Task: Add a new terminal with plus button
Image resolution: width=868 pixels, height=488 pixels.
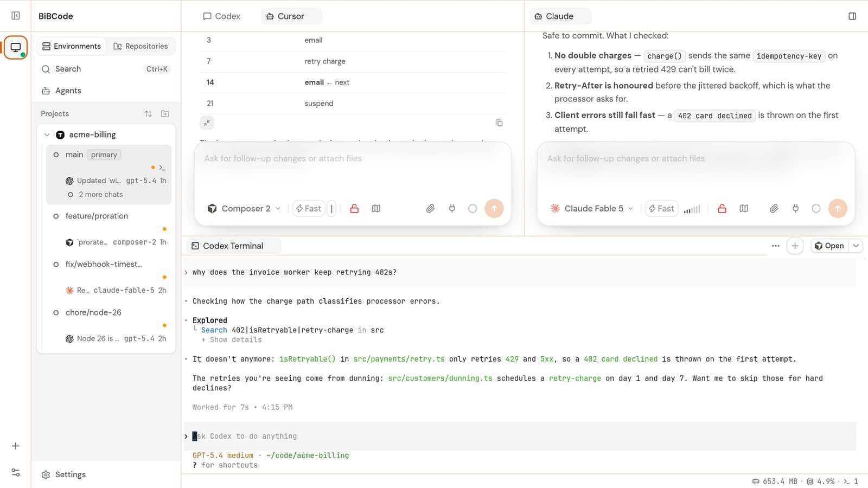Action: 795,246
